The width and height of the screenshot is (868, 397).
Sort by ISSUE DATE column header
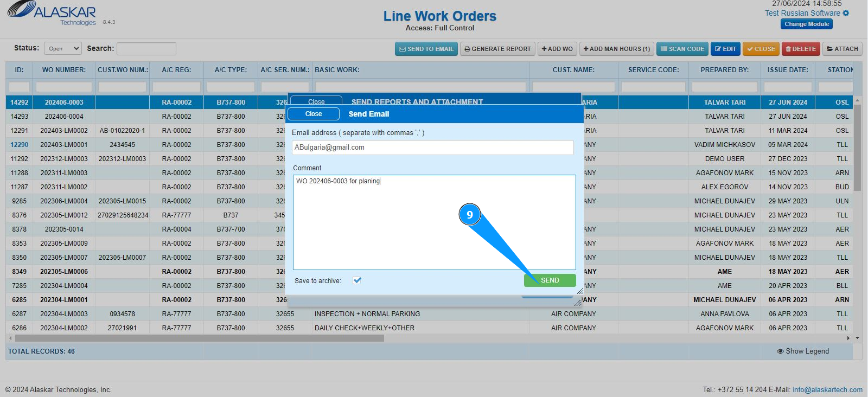coord(788,70)
